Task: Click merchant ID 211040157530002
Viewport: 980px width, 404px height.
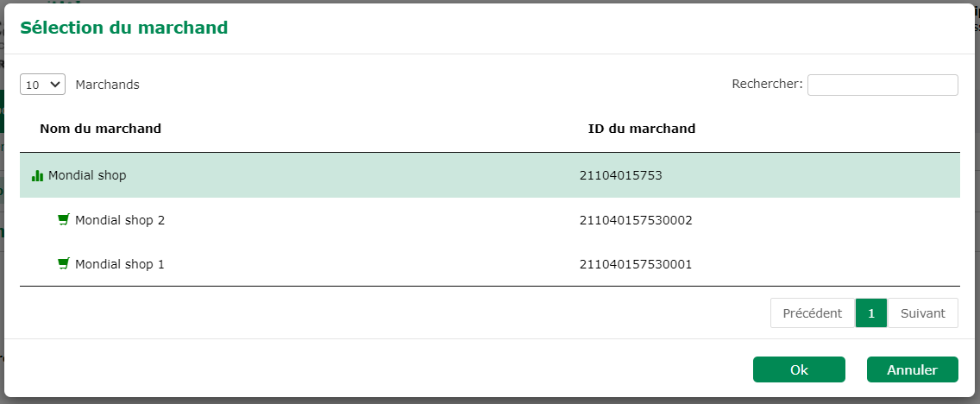Action: [x=636, y=220]
